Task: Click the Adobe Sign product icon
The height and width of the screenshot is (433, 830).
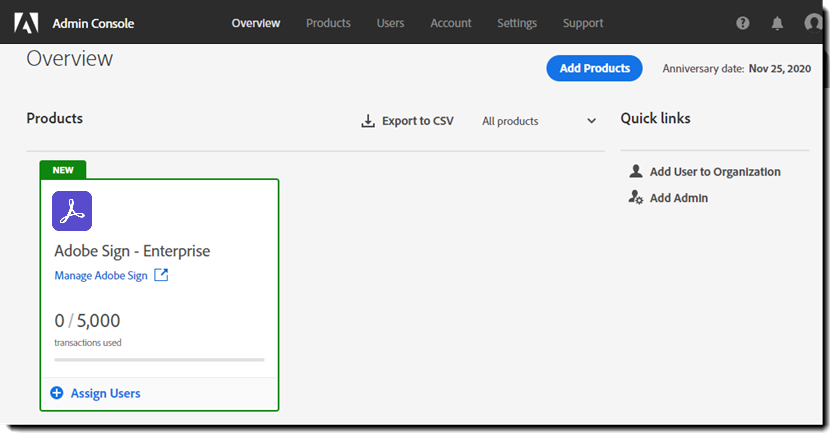Action: pos(72,211)
